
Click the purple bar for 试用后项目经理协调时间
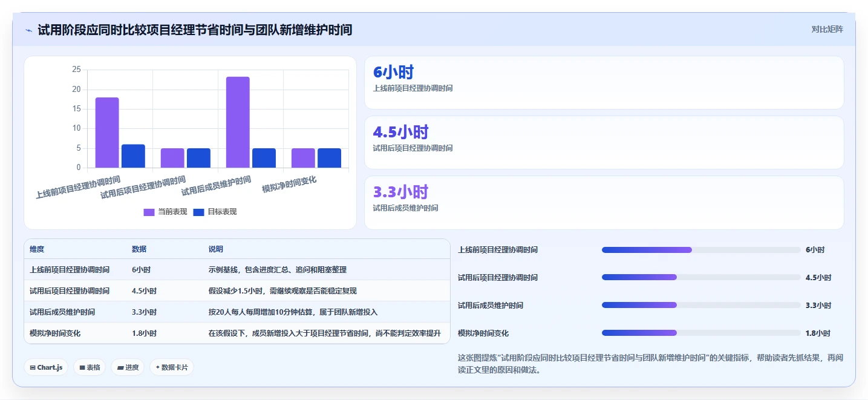(172, 158)
